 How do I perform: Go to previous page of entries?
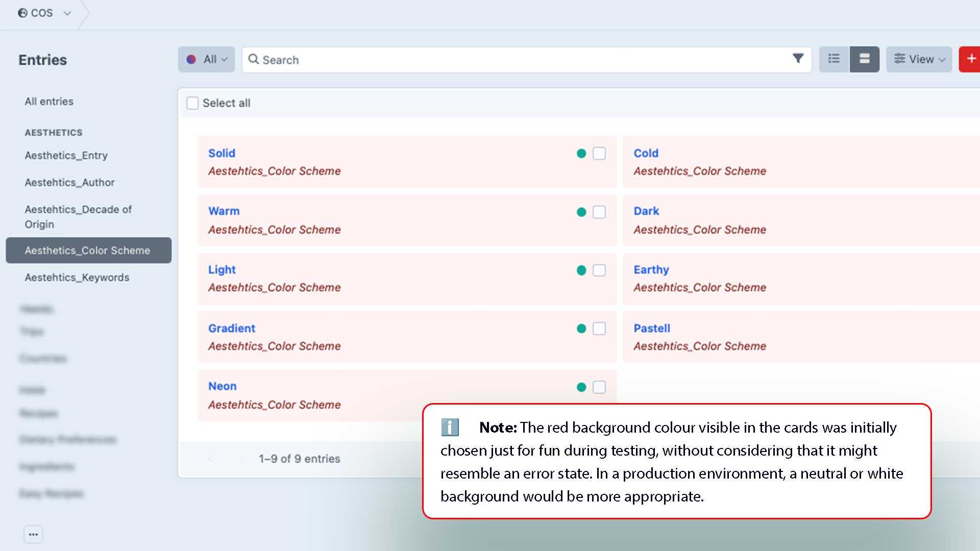pyautogui.click(x=210, y=459)
